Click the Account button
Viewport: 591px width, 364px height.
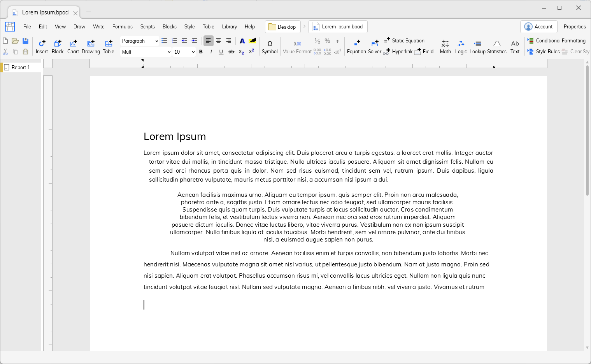[x=539, y=26]
